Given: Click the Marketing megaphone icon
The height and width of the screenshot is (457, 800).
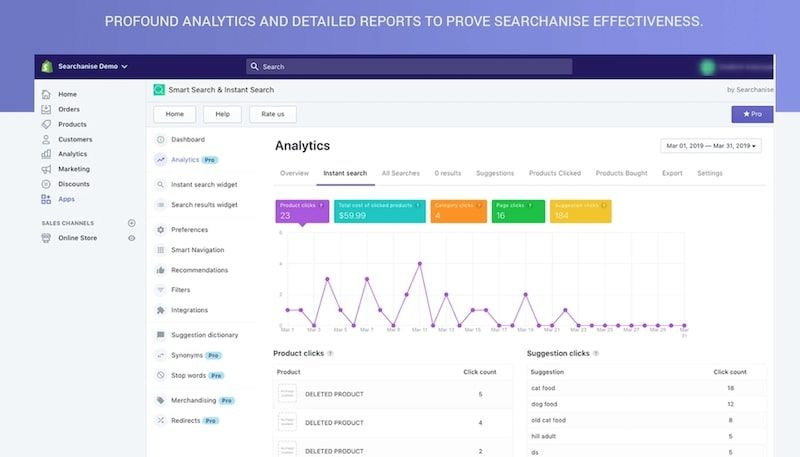Looking at the screenshot, I should 46,169.
